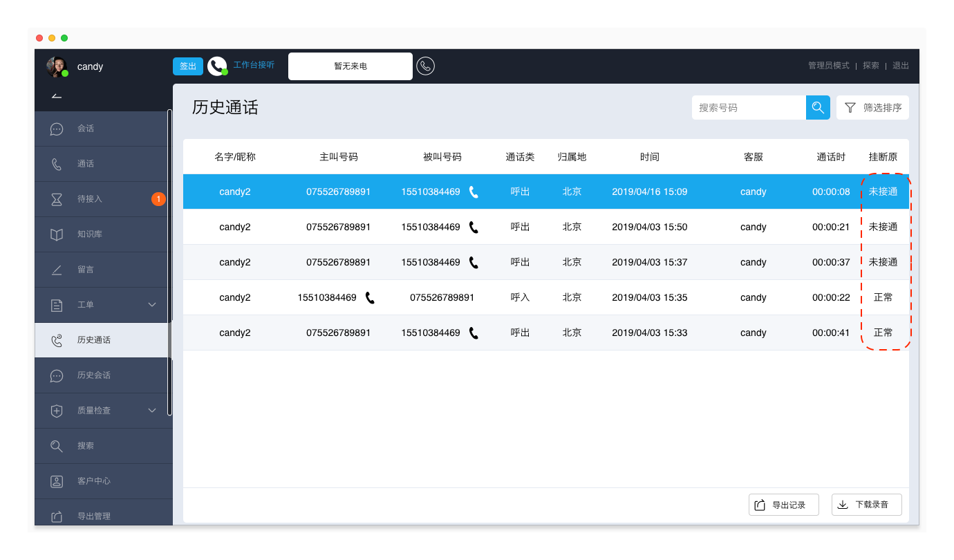Click the 管理员模式 link

828,66
